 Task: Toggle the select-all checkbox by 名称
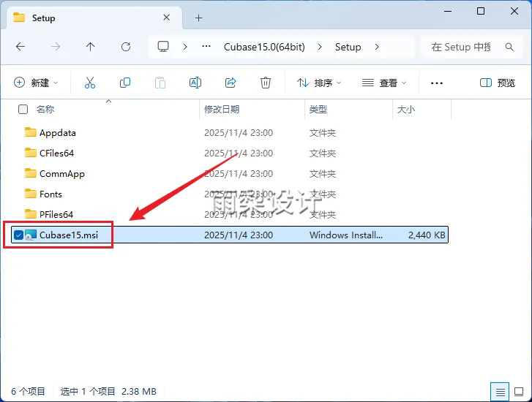[23, 110]
